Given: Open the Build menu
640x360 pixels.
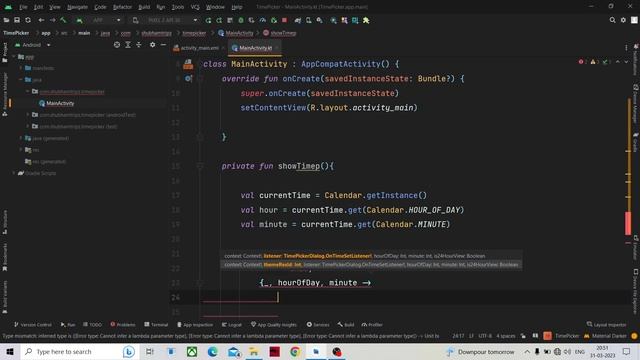Looking at the screenshot, I should [x=144, y=7].
